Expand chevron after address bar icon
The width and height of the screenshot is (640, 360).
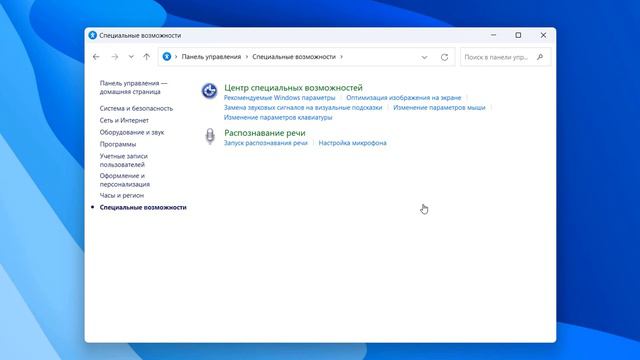click(176, 57)
